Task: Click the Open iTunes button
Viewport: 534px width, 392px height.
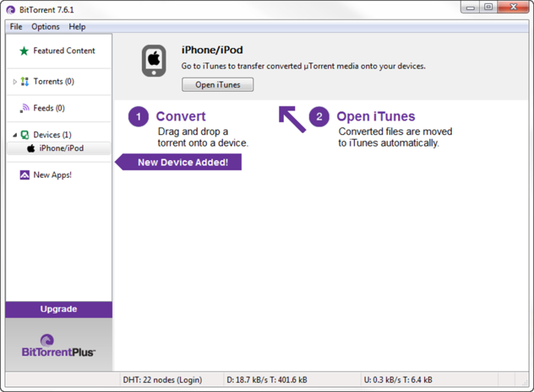Action: click(218, 84)
